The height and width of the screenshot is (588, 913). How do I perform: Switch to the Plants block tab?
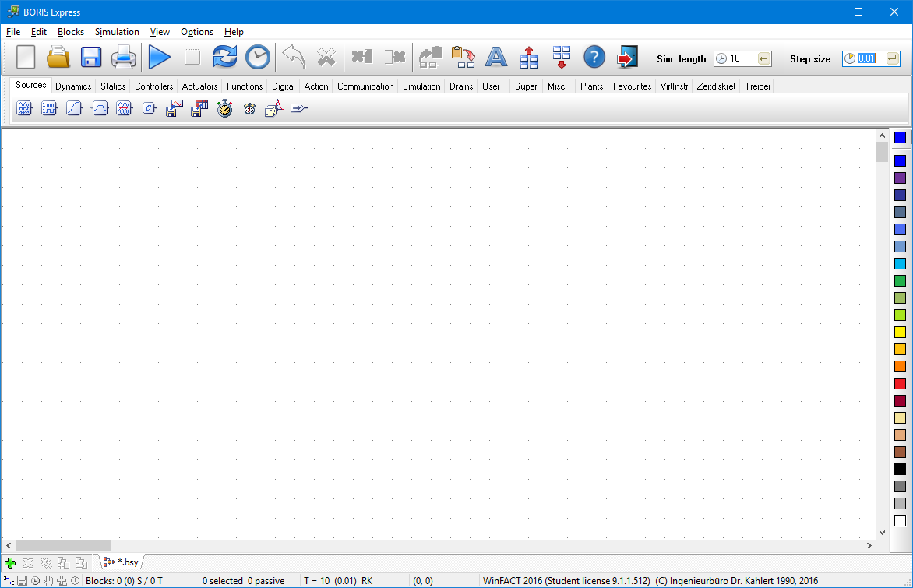[x=591, y=86]
